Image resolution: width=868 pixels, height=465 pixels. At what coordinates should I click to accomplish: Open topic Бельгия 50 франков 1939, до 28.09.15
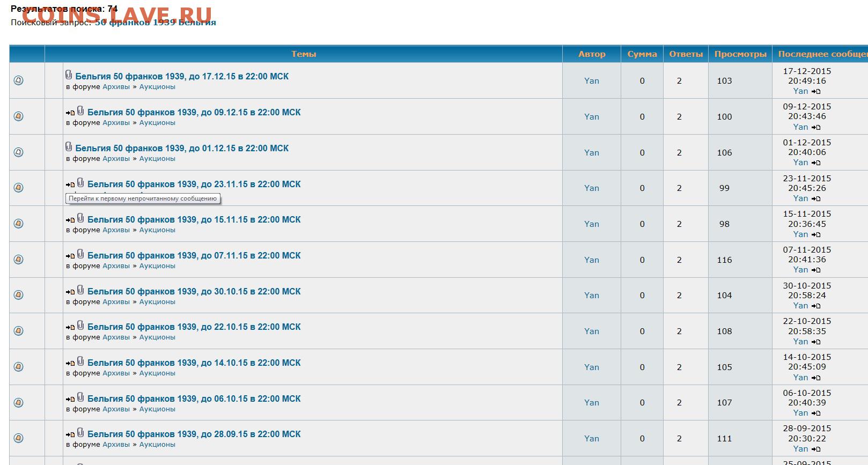pos(194,434)
